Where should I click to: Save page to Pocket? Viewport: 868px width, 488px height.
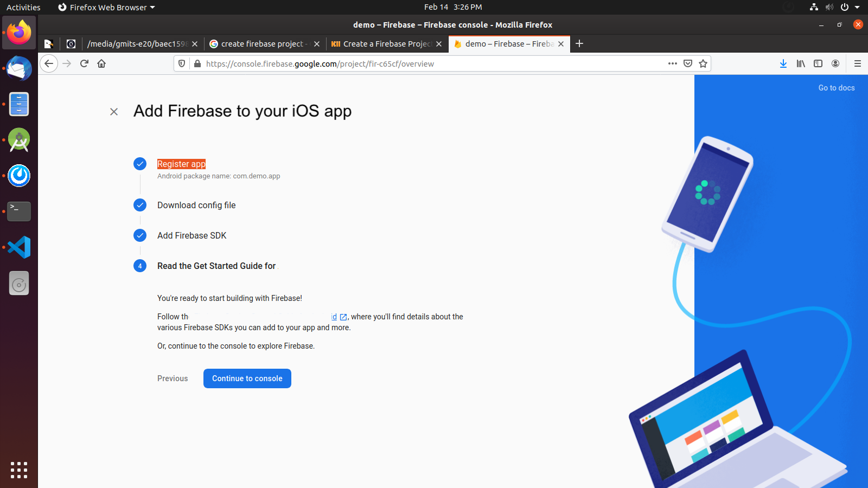688,63
